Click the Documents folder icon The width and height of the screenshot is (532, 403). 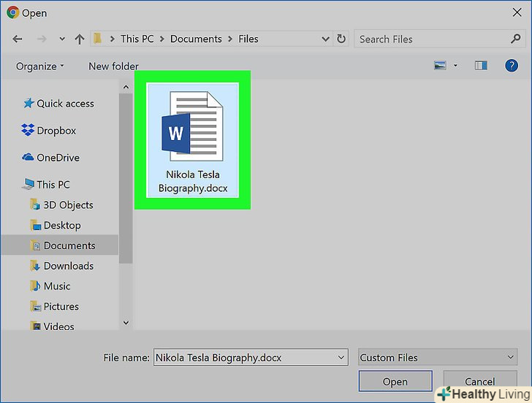[35, 245]
